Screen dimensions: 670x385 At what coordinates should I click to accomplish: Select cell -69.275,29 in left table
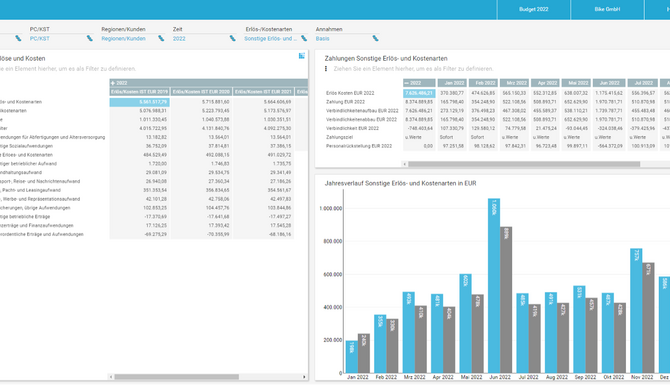point(140,234)
